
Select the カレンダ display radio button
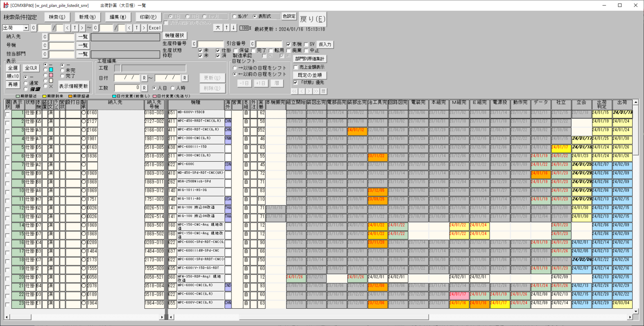[234, 17]
